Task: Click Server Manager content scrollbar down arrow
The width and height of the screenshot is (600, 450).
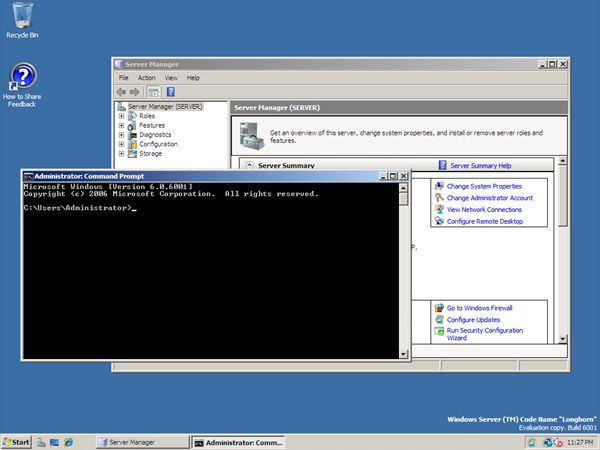Action: pos(562,339)
